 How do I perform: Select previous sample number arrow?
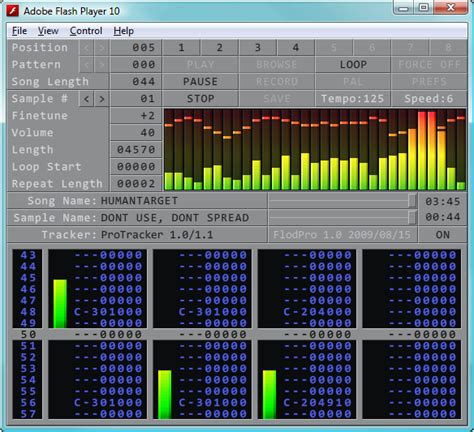(x=86, y=99)
